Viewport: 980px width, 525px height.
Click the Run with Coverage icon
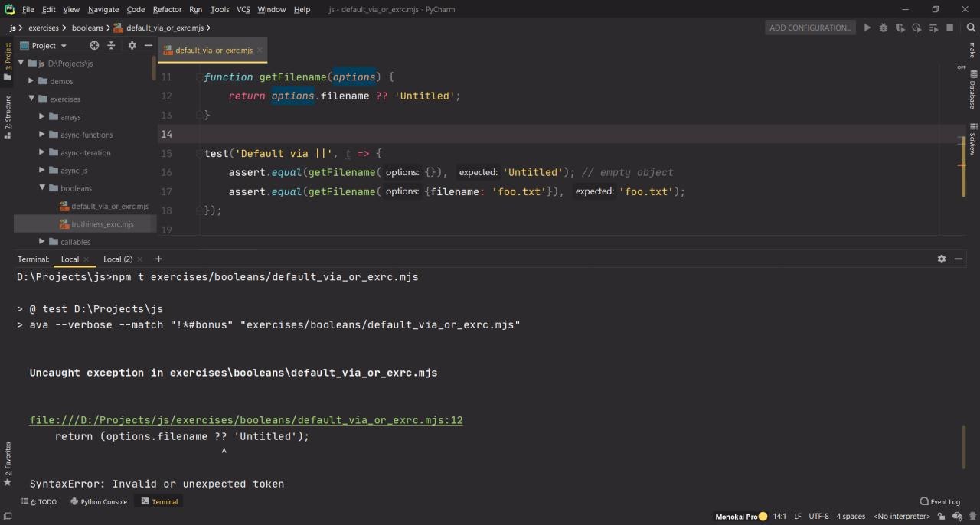click(900, 28)
